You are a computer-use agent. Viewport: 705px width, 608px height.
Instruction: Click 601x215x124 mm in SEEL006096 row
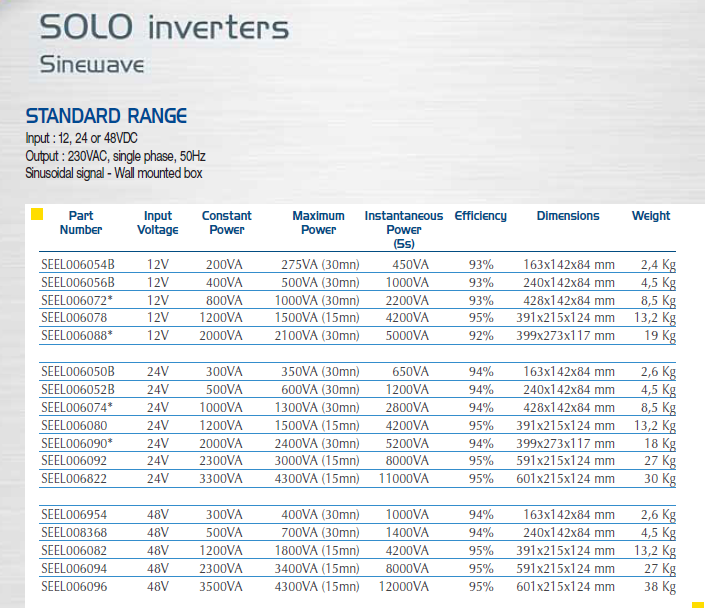[566, 586]
